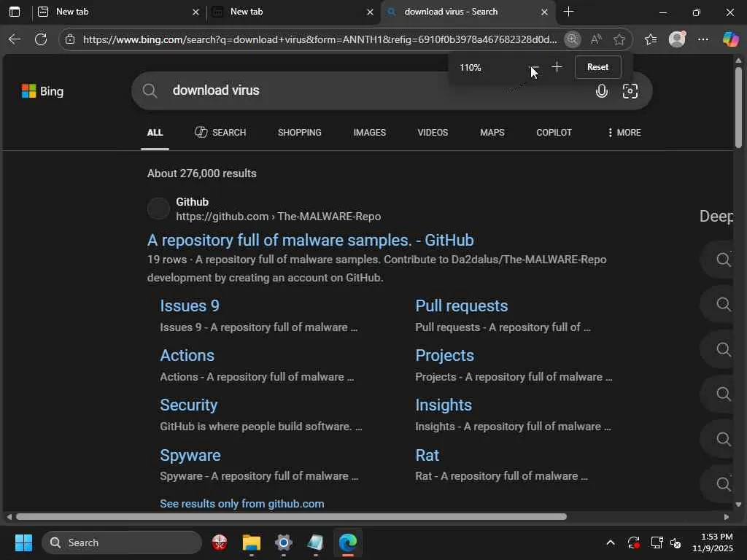Click the vertical scrollbar thumb
This screenshot has height=560, width=747.
(x=738, y=107)
